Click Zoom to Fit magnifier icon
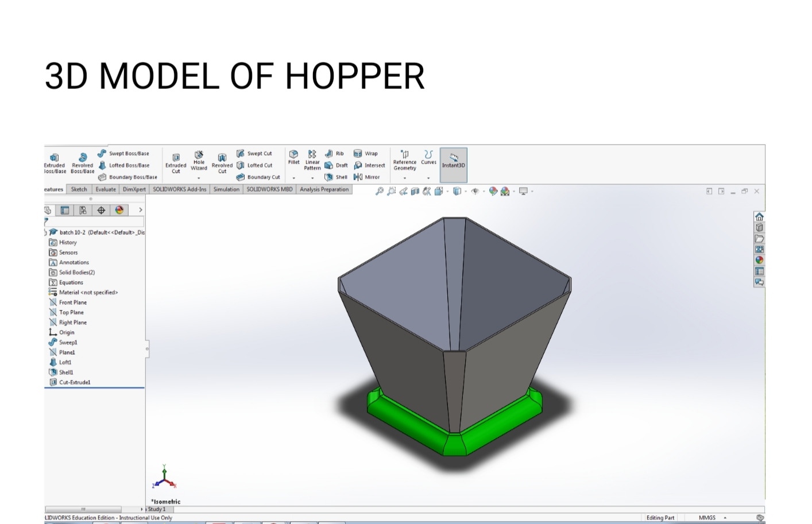Image resolution: width=812 pixels, height=524 pixels. (x=380, y=191)
